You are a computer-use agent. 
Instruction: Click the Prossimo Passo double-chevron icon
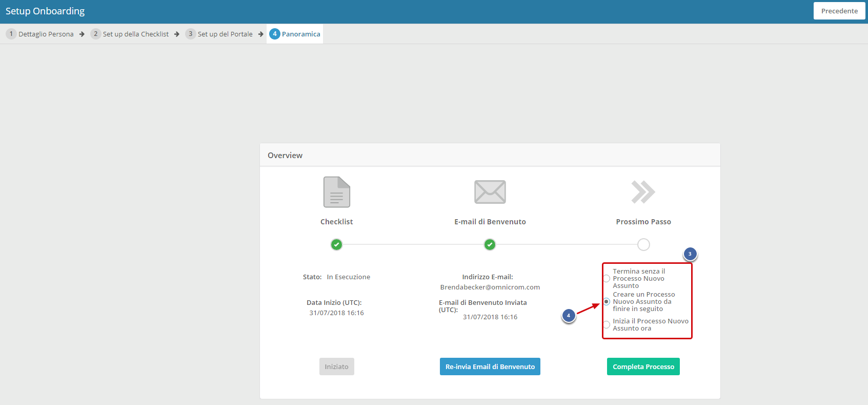point(643,192)
